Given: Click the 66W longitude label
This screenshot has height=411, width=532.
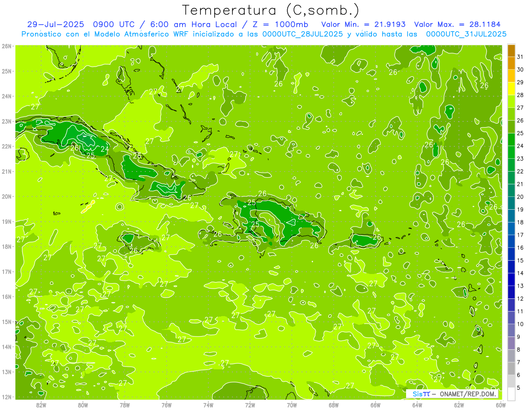Looking at the screenshot, I should (376, 405).
